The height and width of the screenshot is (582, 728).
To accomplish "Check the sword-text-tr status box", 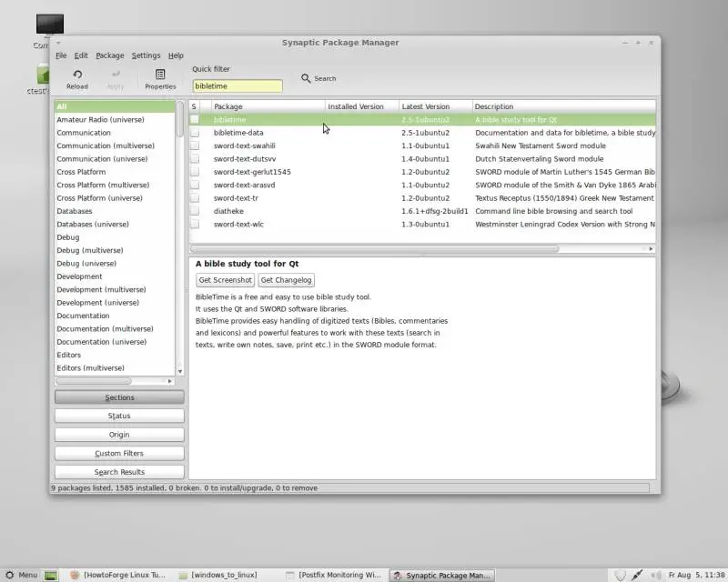I will [195, 198].
